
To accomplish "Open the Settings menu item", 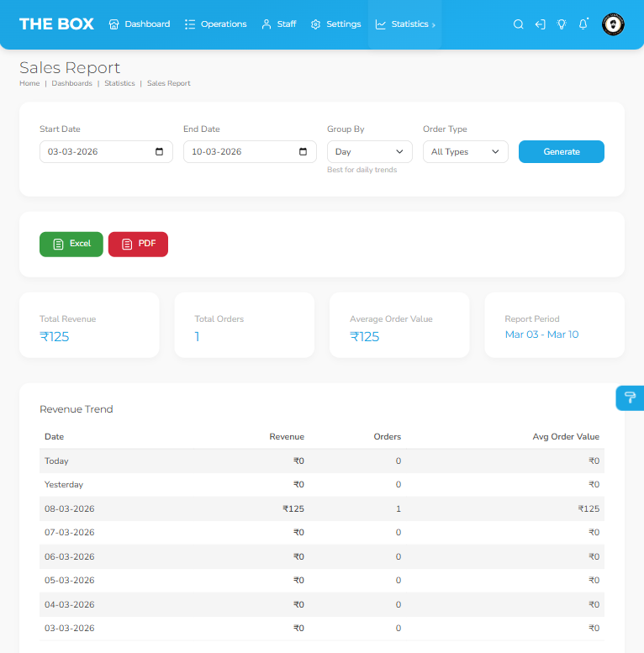I will [335, 24].
